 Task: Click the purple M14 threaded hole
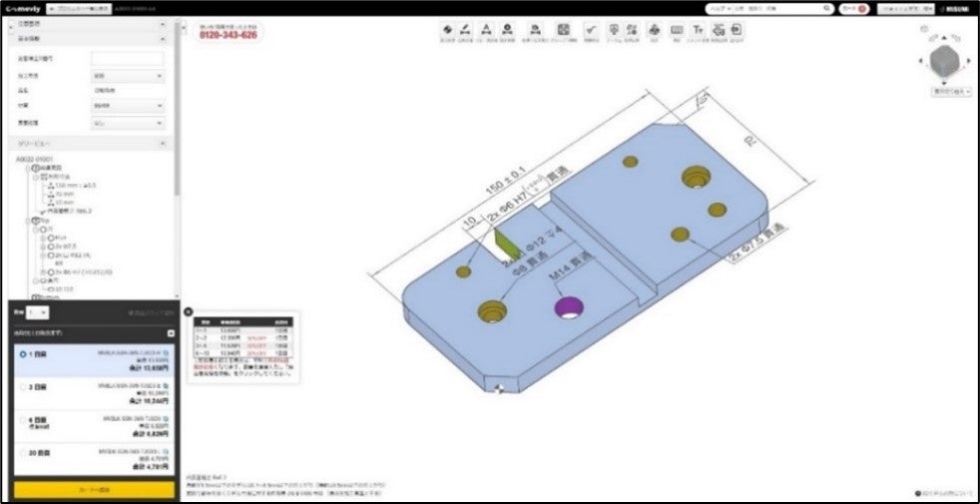569,307
